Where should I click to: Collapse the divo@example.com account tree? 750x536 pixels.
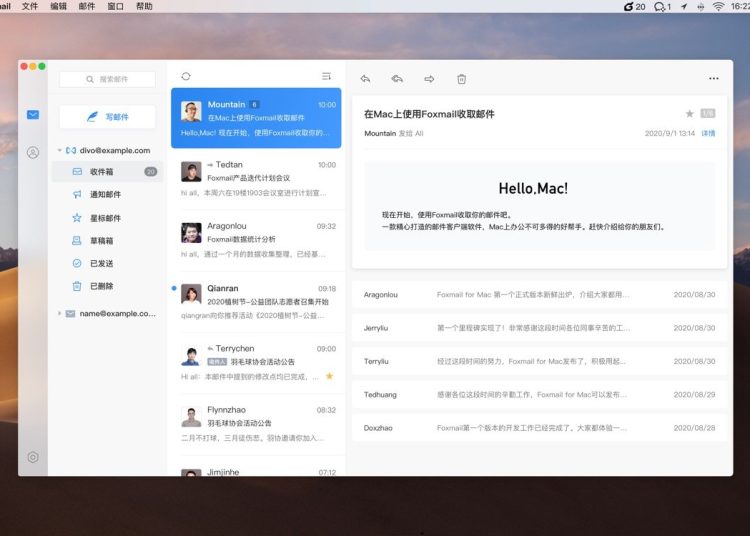[x=59, y=151]
